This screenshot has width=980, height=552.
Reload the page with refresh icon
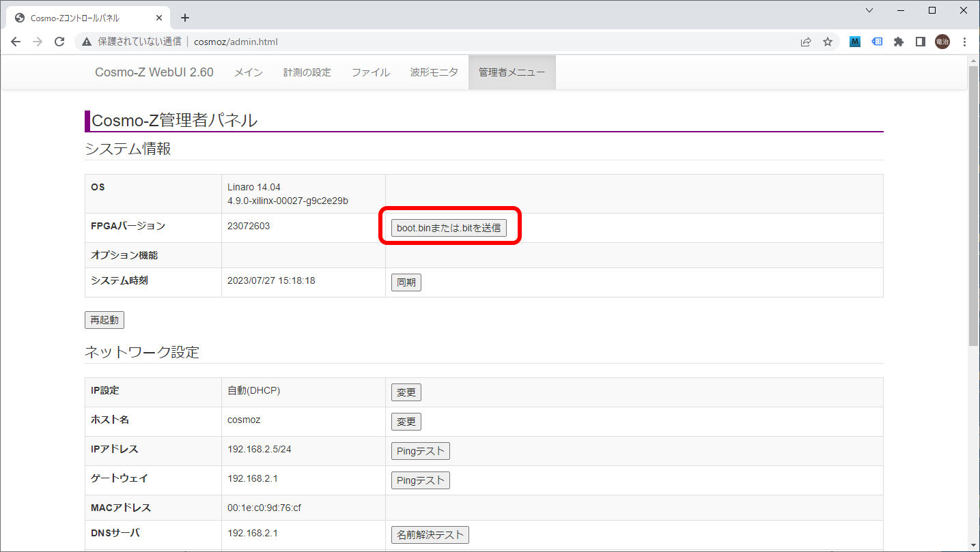point(59,42)
